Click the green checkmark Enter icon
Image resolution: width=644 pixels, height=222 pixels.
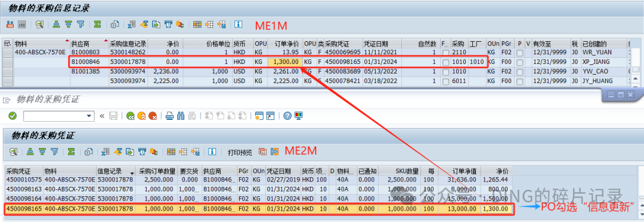click(13, 116)
